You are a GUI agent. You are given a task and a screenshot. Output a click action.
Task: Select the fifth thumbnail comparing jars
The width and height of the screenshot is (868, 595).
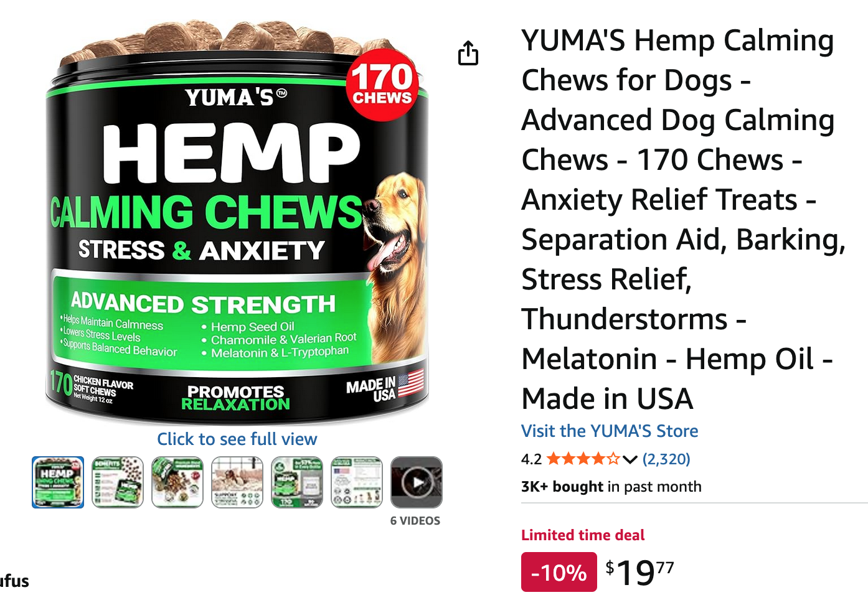coord(297,482)
